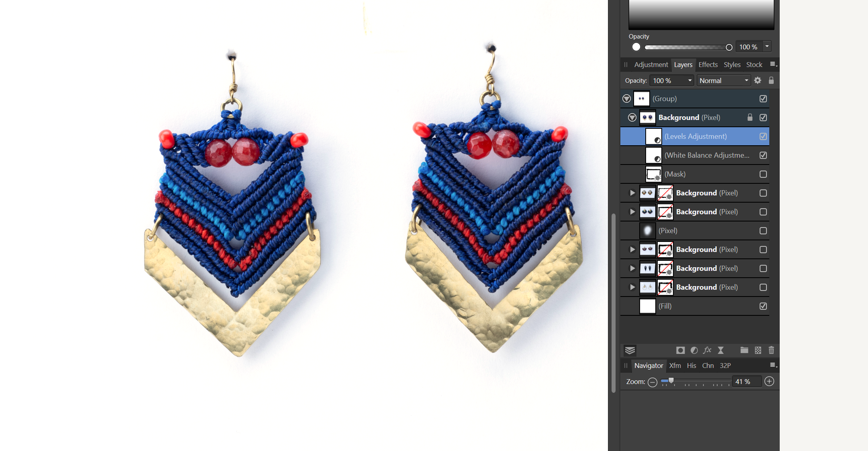Open the Navigator panel options menu icon
This screenshot has width=868, height=451.
click(x=773, y=365)
